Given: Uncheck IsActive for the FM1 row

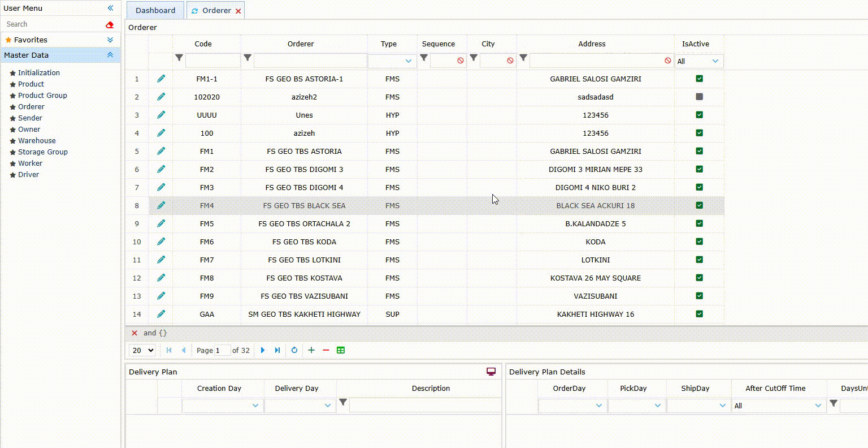Looking at the screenshot, I should pyautogui.click(x=699, y=151).
